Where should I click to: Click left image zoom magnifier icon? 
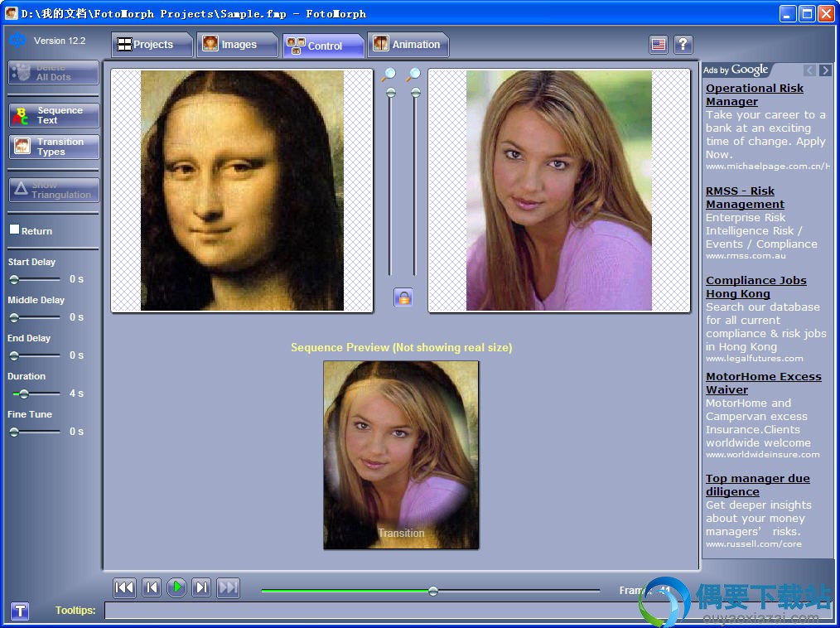(389, 75)
